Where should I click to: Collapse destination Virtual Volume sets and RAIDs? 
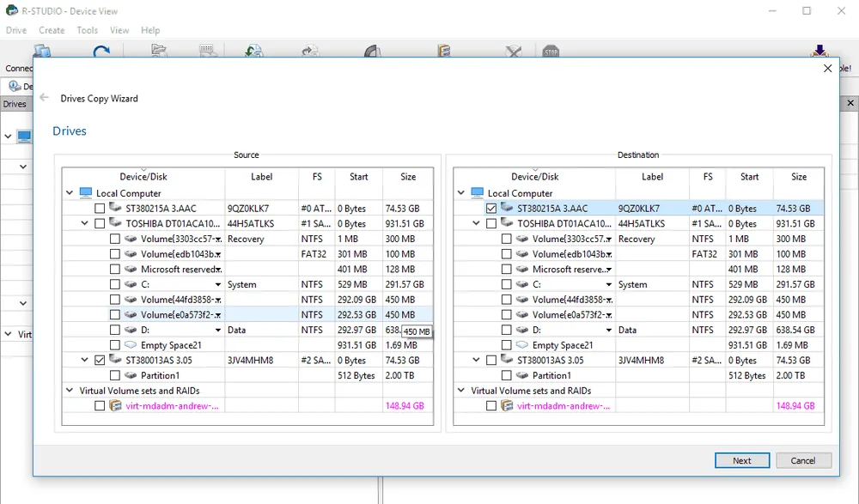pyautogui.click(x=461, y=391)
